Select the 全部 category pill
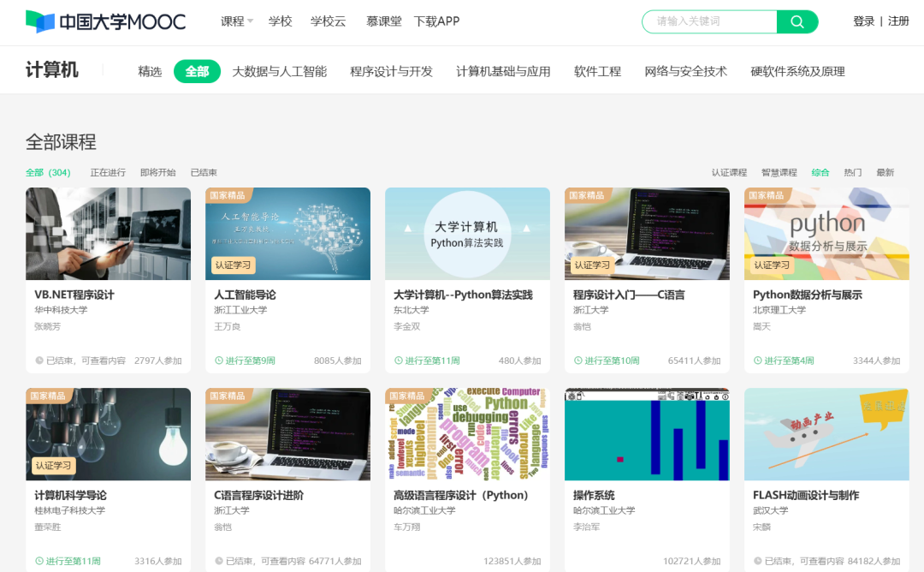Viewport: 924px width, 572px height. [x=197, y=71]
